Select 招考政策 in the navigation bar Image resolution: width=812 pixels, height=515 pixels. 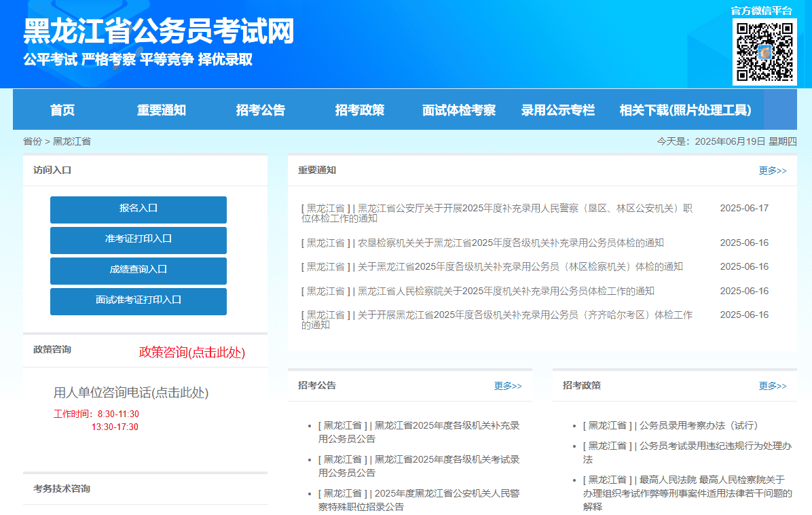[360, 110]
